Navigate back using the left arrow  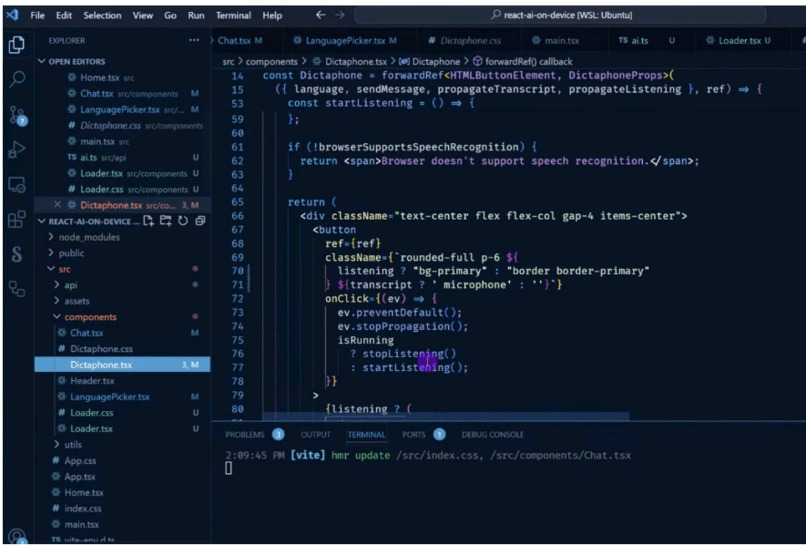pyautogui.click(x=321, y=15)
